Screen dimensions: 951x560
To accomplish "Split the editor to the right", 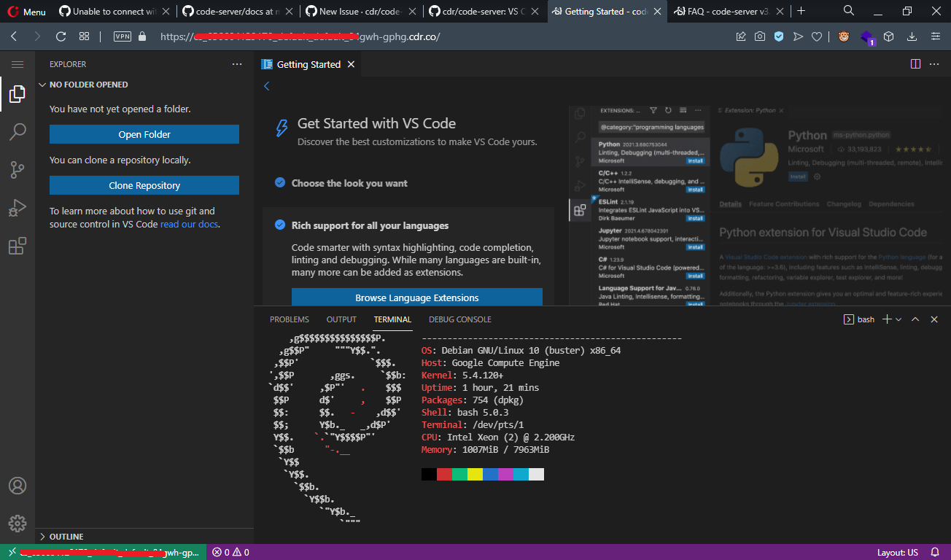I will tap(916, 64).
